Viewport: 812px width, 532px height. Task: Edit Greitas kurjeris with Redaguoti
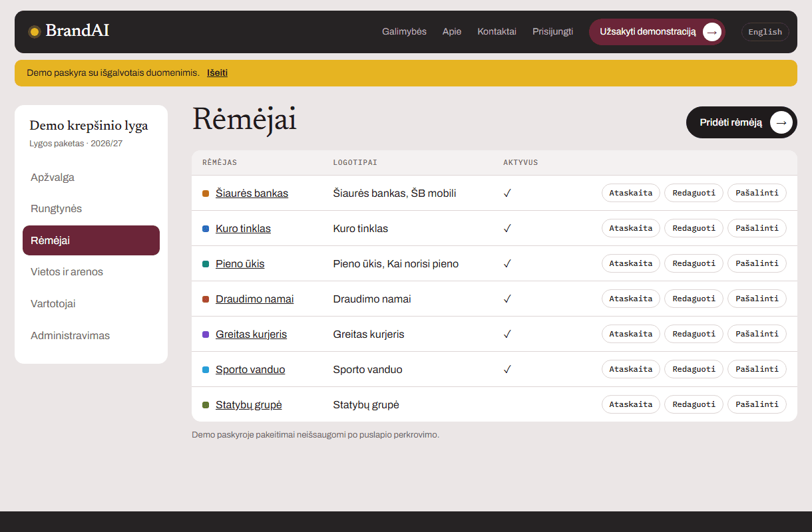(x=694, y=334)
